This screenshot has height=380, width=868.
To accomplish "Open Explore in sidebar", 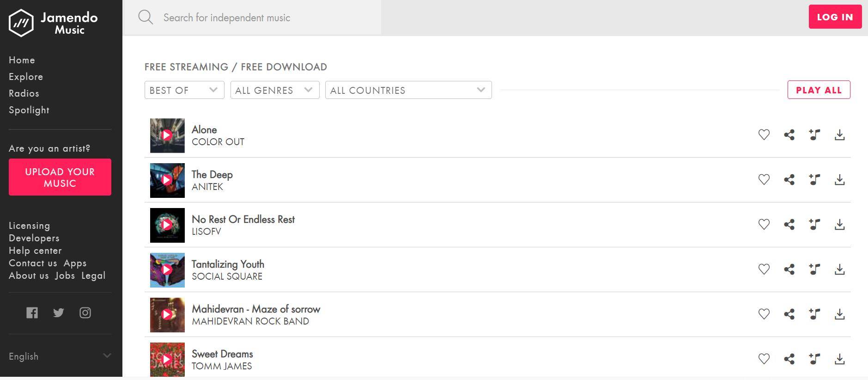I will coord(26,77).
